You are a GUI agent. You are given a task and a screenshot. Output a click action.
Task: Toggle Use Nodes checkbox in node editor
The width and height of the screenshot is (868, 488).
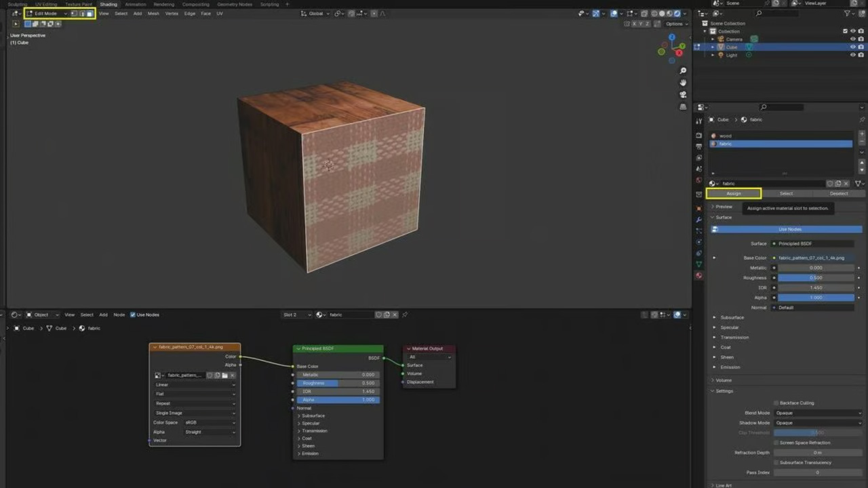coord(133,314)
